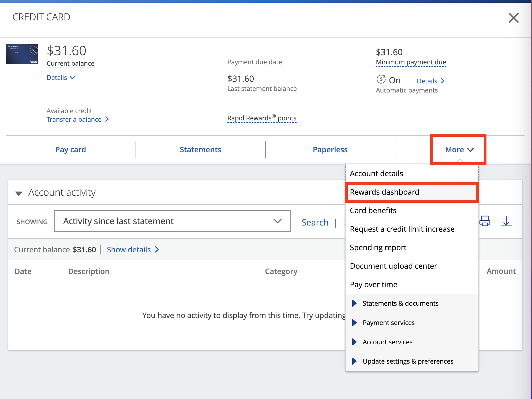Image resolution: width=532 pixels, height=399 pixels.
Task: Click the Minimum payment due label
Action: coord(411,62)
